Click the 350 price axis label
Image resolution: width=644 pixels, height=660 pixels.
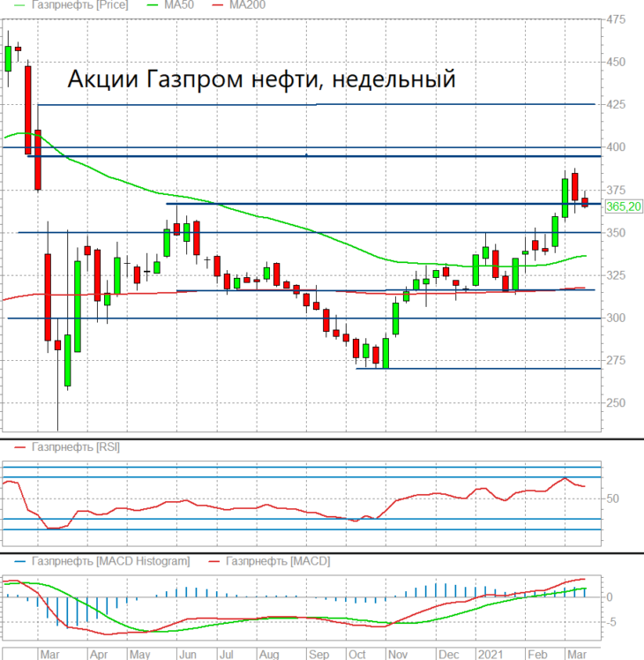(616, 233)
